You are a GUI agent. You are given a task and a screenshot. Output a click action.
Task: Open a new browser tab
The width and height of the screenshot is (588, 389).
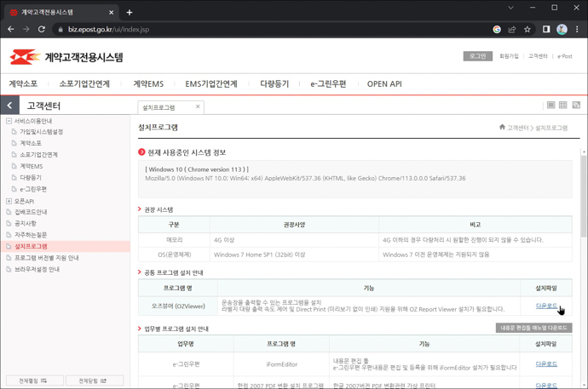point(130,13)
